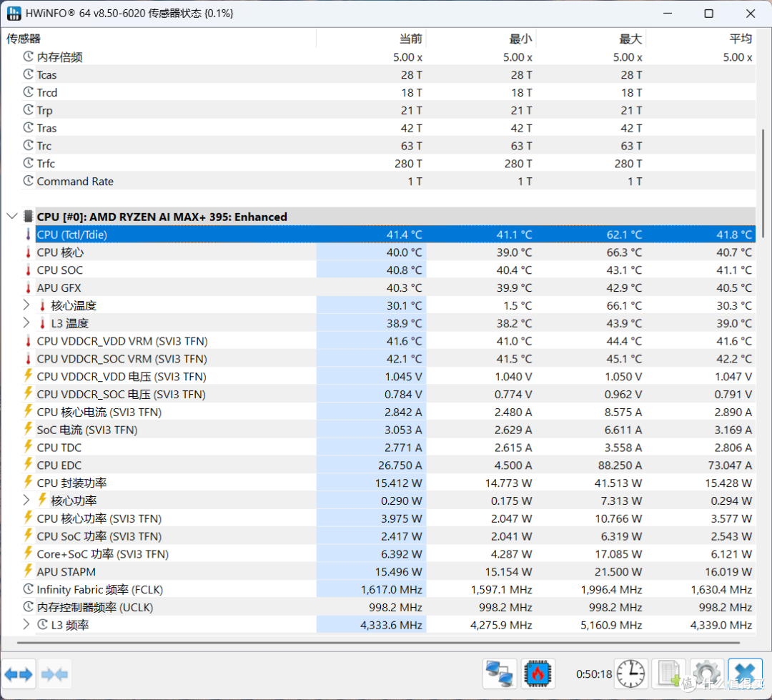The image size is (772, 700).
Task: Click the blue X close sensors button
Action: 745,674
